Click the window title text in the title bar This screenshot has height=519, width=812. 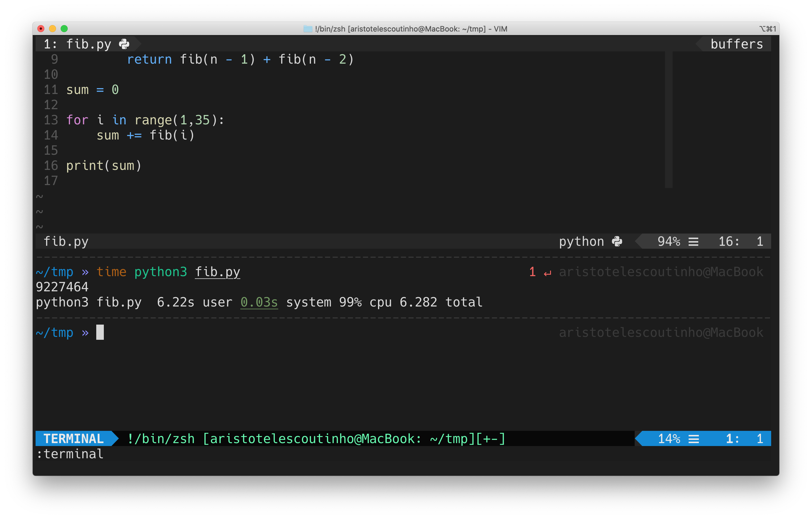411,29
